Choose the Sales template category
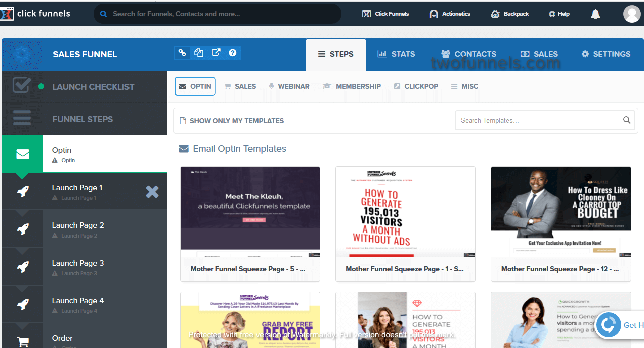The image size is (644, 348). (x=240, y=86)
